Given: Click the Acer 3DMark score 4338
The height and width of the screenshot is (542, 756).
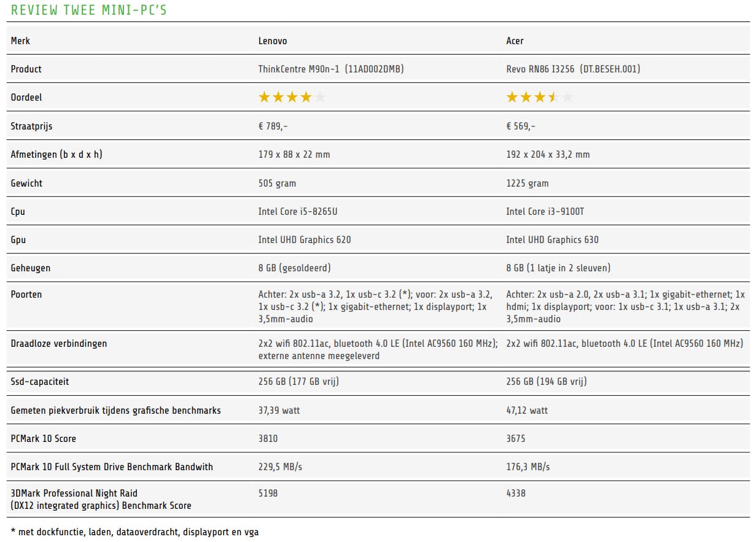Looking at the screenshot, I should (516, 494).
